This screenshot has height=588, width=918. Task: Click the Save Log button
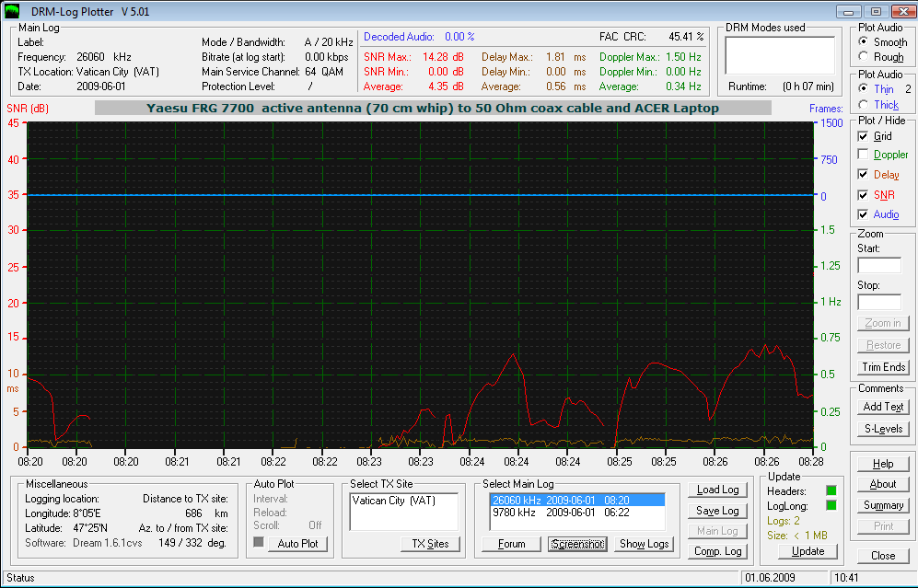pyautogui.click(x=717, y=511)
